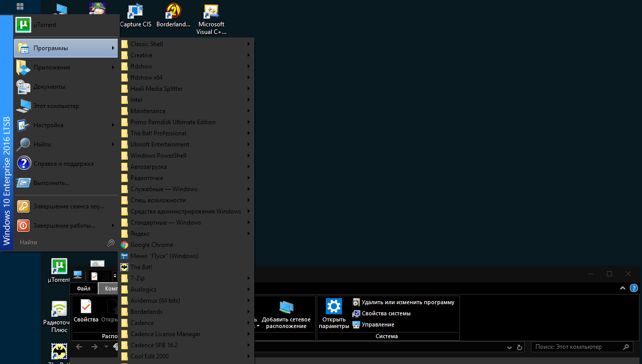
Task: Click the computer icon in the Explorer title bar
Action: pyautogui.click(x=78, y=275)
